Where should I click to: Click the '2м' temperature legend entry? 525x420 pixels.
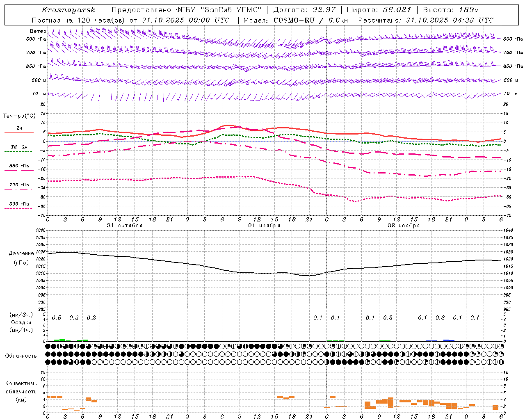[x=19, y=128]
